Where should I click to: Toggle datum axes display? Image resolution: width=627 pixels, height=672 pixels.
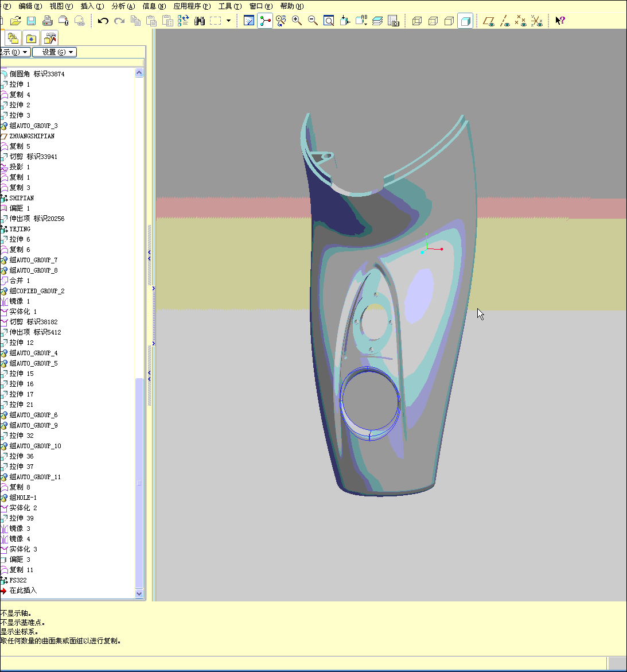tap(505, 21)
